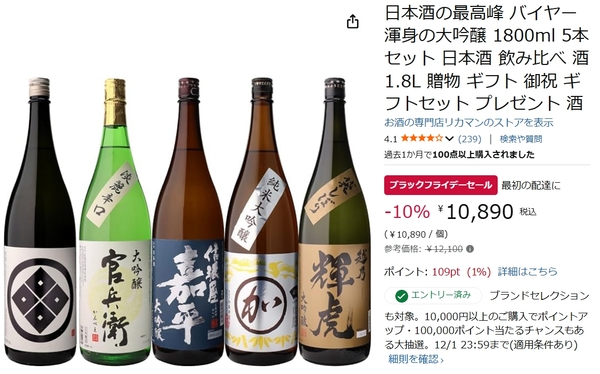Click the blue-label 嘉平 bottle
The image size is (600, 374).
tap(188, 221)
